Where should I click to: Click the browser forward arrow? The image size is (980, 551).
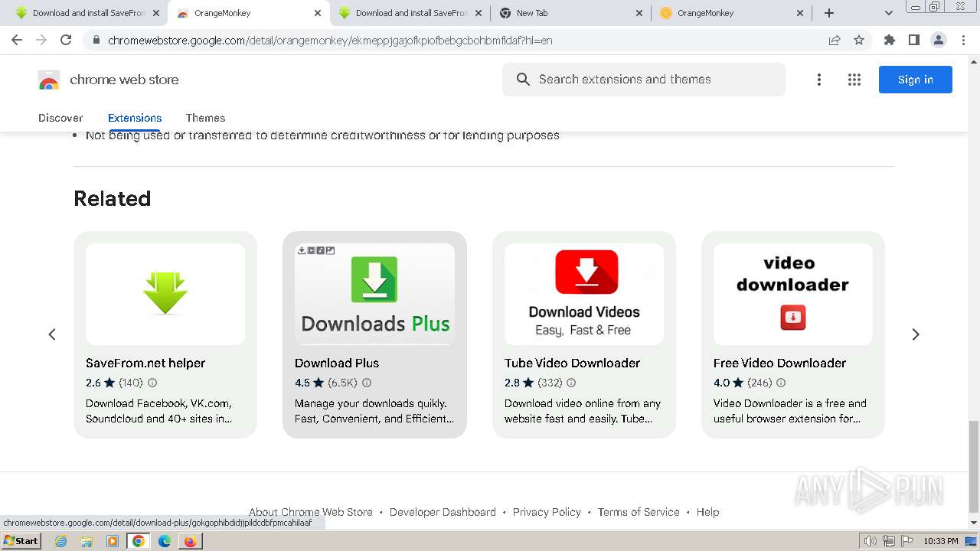tap(41, 40)
